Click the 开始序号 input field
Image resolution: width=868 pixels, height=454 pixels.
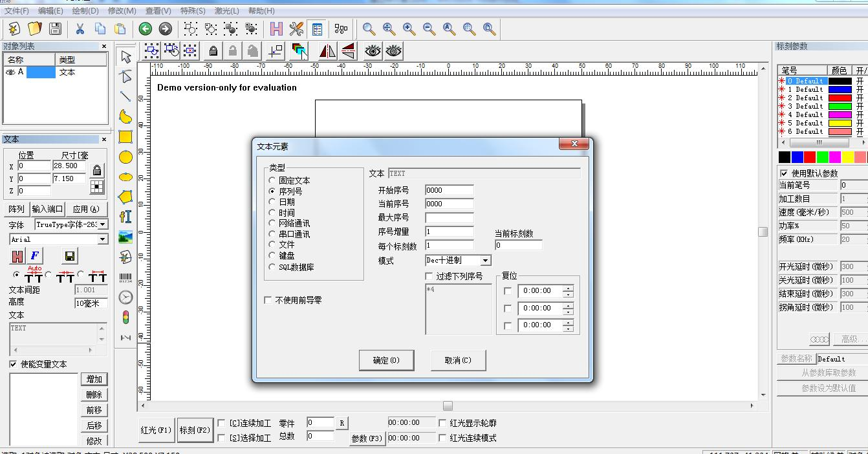pyautogui.click(x=450, y=189)
